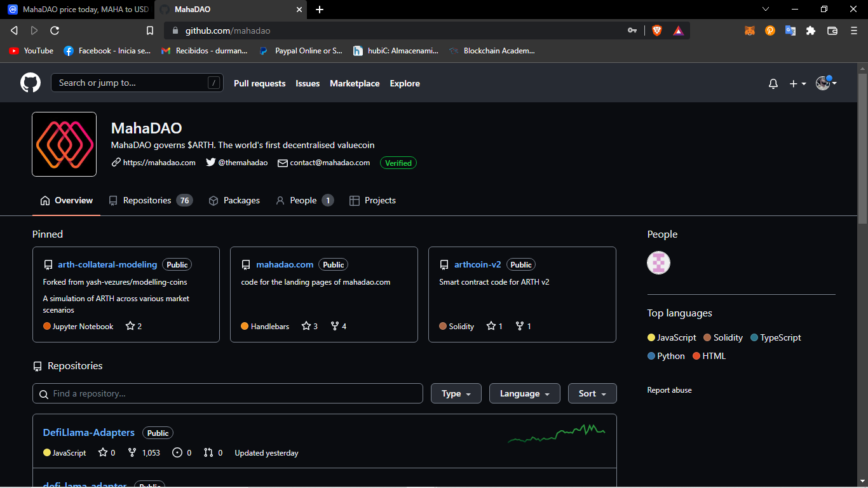Switch to the Repositories tab
The image size is (868, 488).
pyautogui.click(x=151, y=200)
